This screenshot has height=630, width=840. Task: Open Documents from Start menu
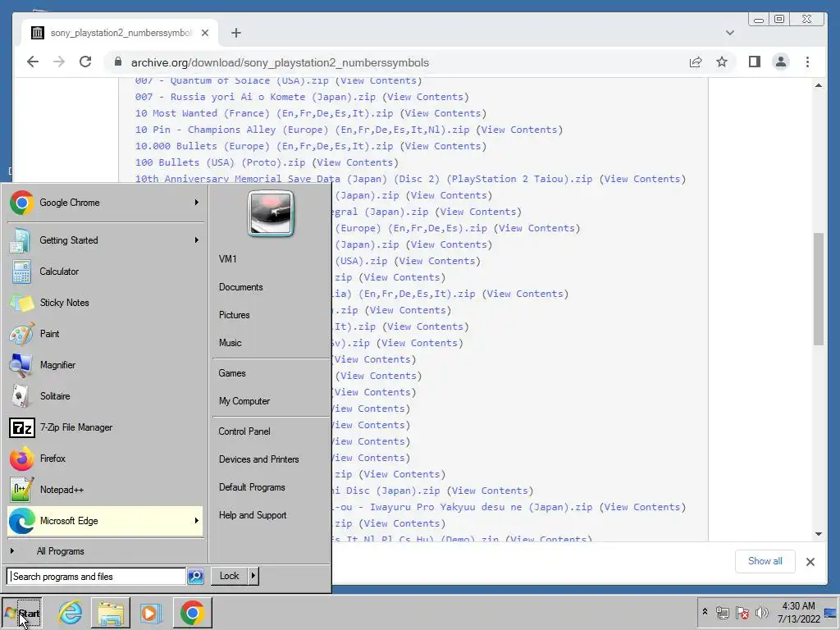coord(241,287)
